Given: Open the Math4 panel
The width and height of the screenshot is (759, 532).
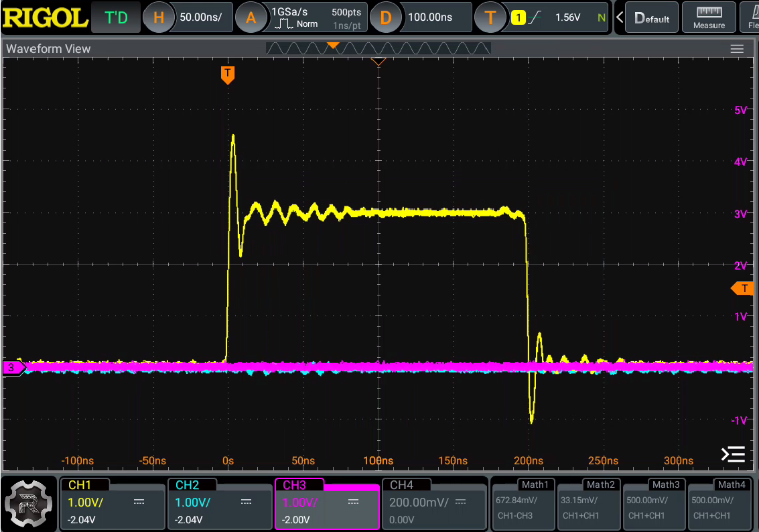Looking at the screenshot, I should (719, 505).
